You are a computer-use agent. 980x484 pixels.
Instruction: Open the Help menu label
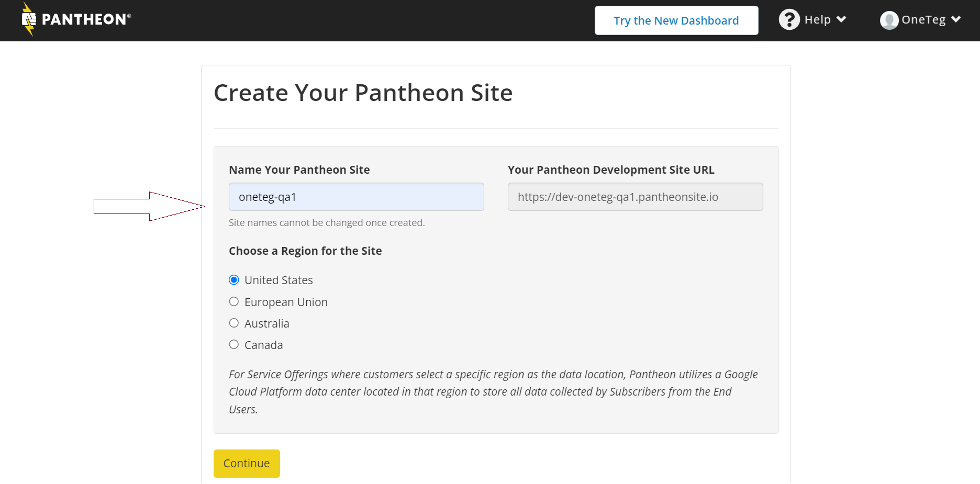tap(817, 20)
